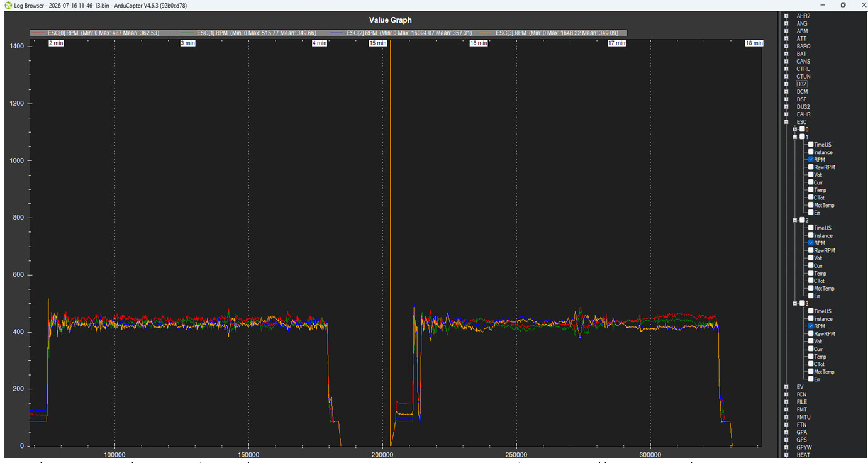Select the FILE message label in tree
Image resolution: width=868 pixels, height=463 pixels.
coord(801,402)
